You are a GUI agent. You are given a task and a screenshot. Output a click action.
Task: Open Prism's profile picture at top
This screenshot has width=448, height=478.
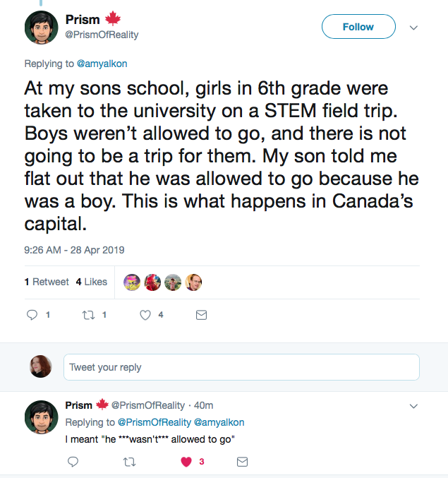tap(41, 28)
